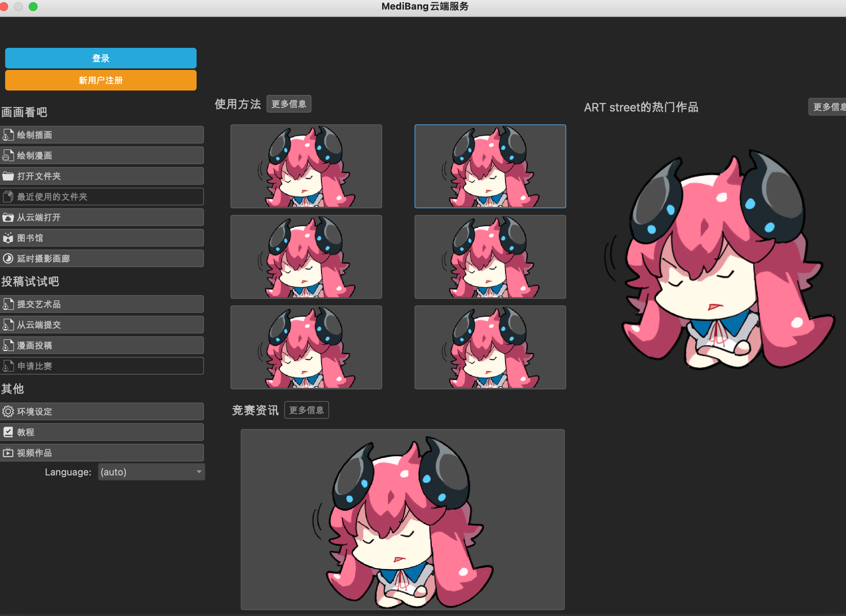Click the 绘制漫画 comic page icon

point(8,156)
